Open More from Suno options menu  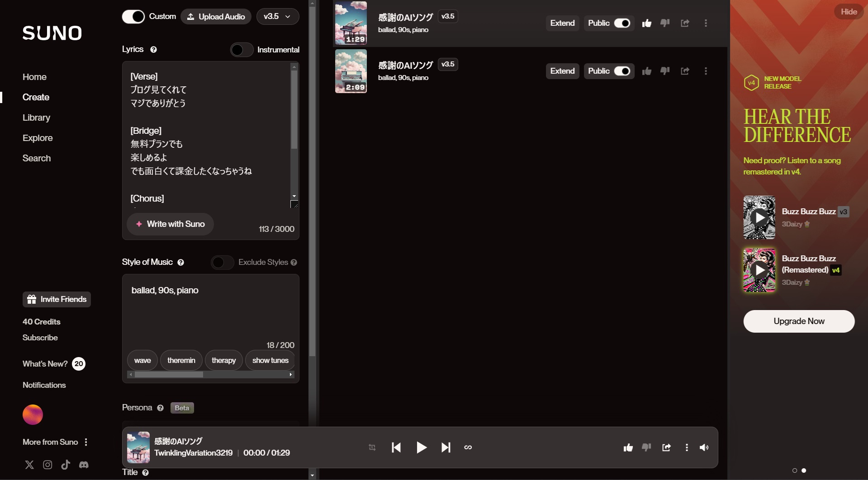point(86,442)
